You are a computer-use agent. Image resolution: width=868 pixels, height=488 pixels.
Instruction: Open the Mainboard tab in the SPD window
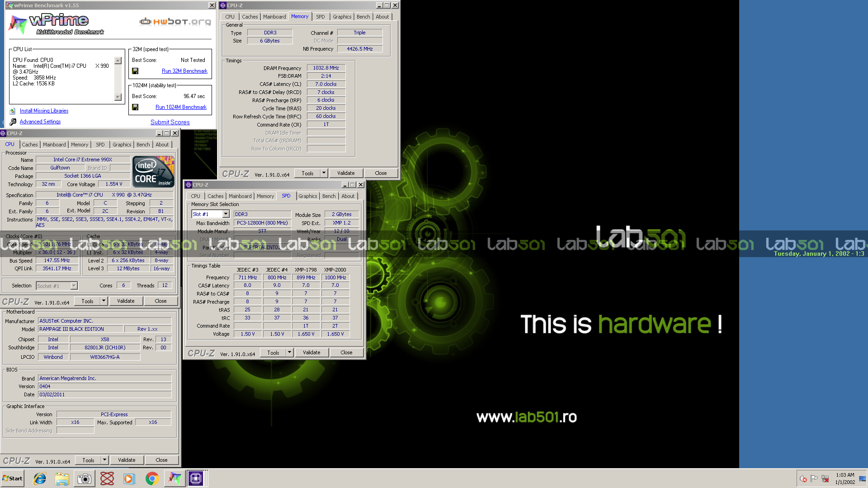click(x=240, y=196)
